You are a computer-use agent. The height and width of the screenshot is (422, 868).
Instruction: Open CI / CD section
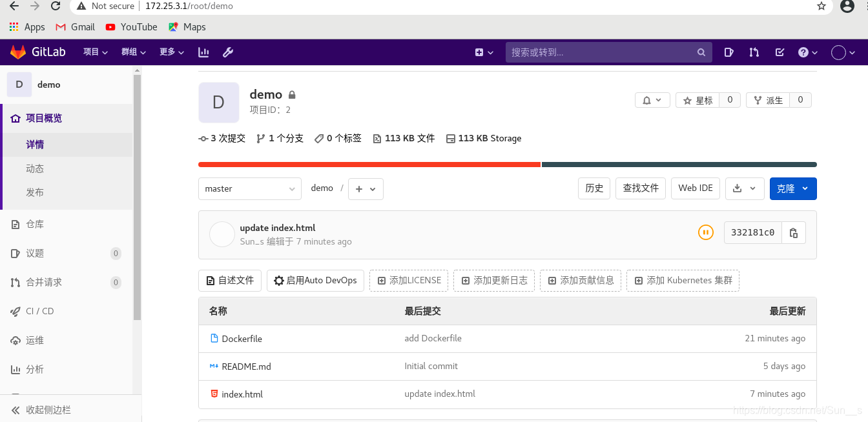[x=32, y=311]
